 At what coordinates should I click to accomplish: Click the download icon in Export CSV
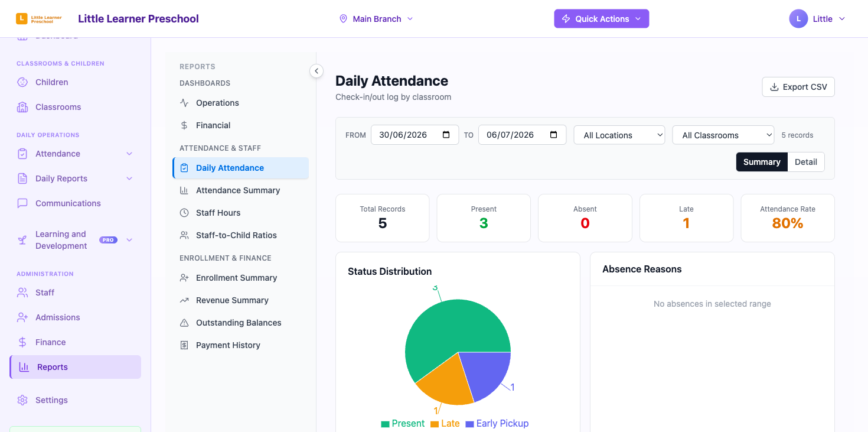tap(774, 87)
